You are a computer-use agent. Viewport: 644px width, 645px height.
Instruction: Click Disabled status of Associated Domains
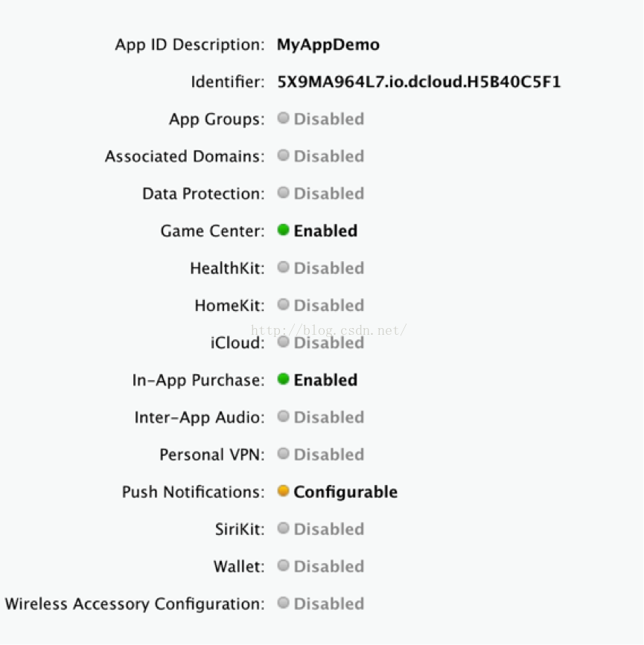click(329, 156)
